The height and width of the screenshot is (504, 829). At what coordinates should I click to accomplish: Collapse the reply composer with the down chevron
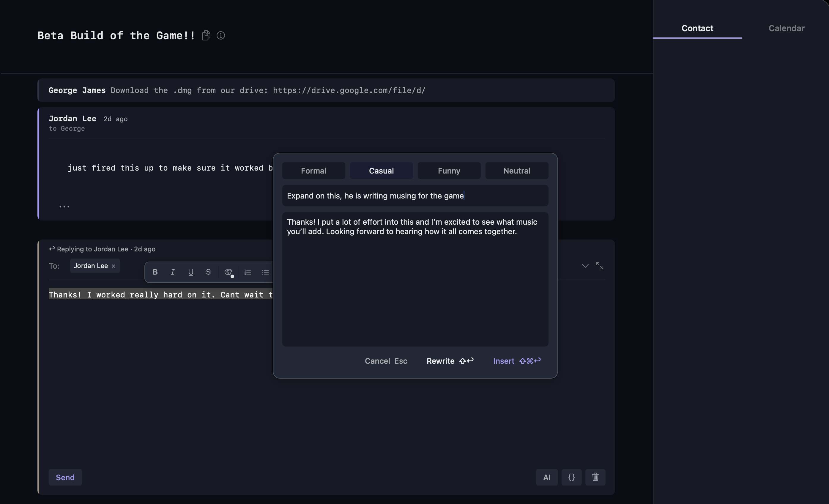pyautogui.click(x=585, y=265)
